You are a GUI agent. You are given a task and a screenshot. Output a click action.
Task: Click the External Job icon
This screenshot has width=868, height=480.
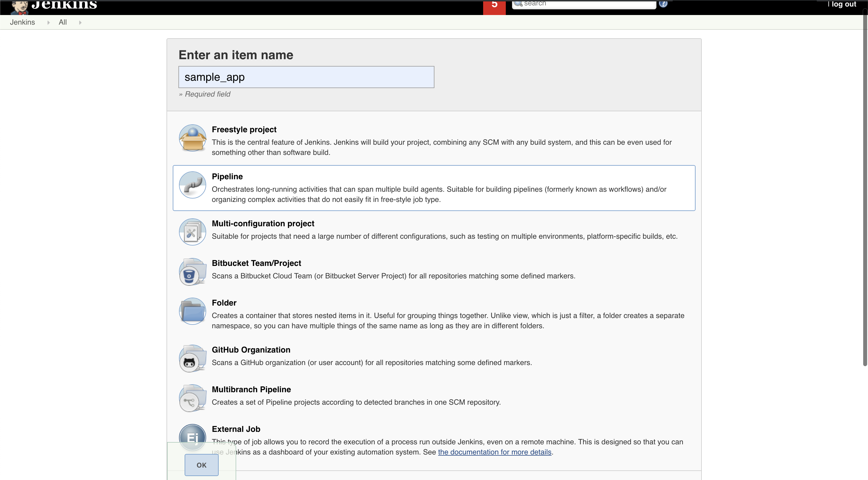pos(192,437)
